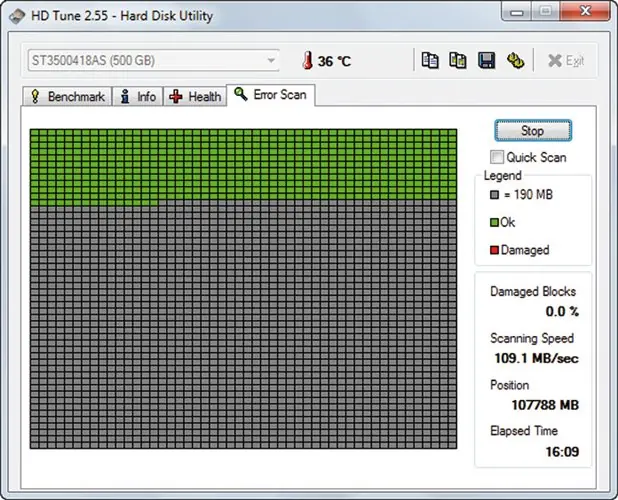Click the red Damaged legend swatch

pos(494,250)
